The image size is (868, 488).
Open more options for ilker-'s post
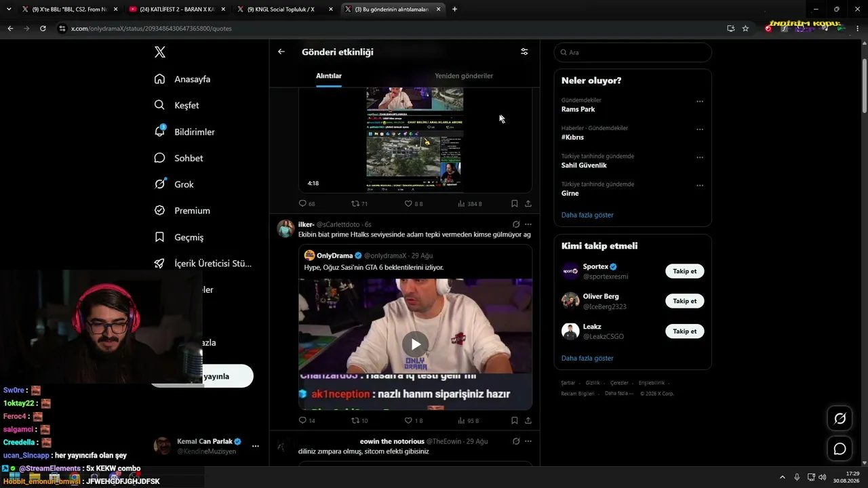(x=528, y=224)
